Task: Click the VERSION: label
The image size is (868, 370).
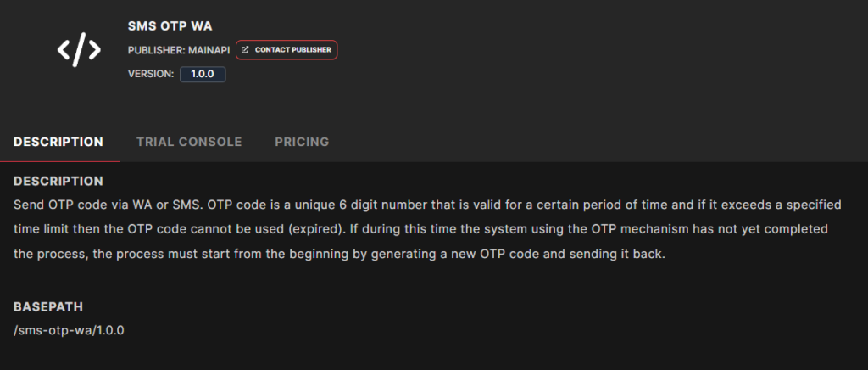Action: coord(151,74)
